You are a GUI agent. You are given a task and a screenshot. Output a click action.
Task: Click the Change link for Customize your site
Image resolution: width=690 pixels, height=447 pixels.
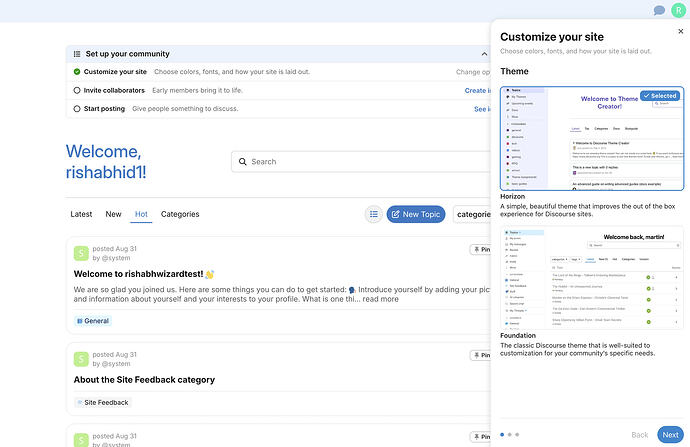[473, 72]
